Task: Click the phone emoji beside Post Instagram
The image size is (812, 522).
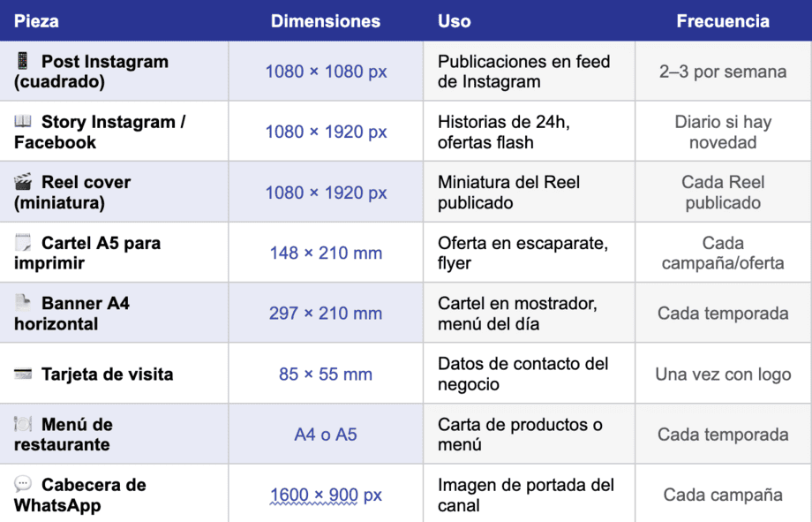Action: click(x=22, y=61)
